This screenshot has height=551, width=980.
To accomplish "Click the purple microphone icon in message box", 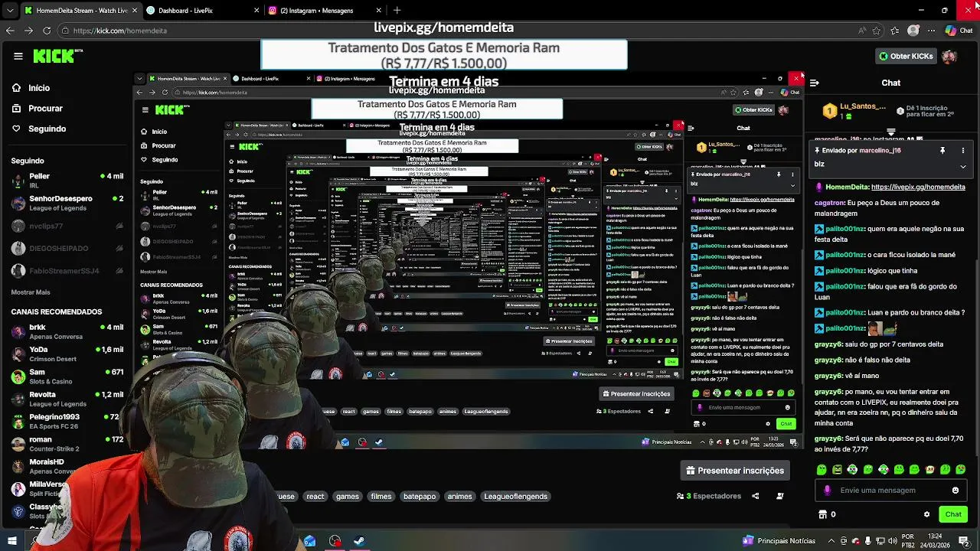I will (x=827, y=491).
